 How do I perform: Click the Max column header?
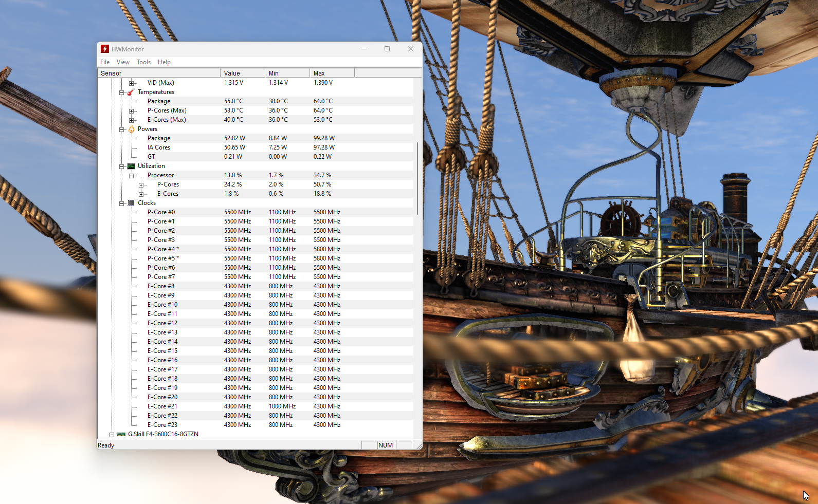tap(332, 73)
